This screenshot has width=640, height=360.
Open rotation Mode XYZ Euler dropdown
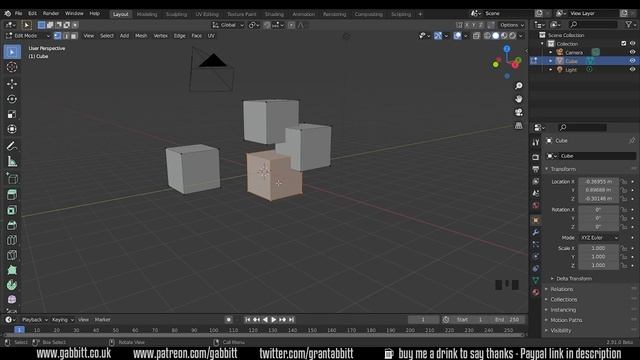(598, 238)
